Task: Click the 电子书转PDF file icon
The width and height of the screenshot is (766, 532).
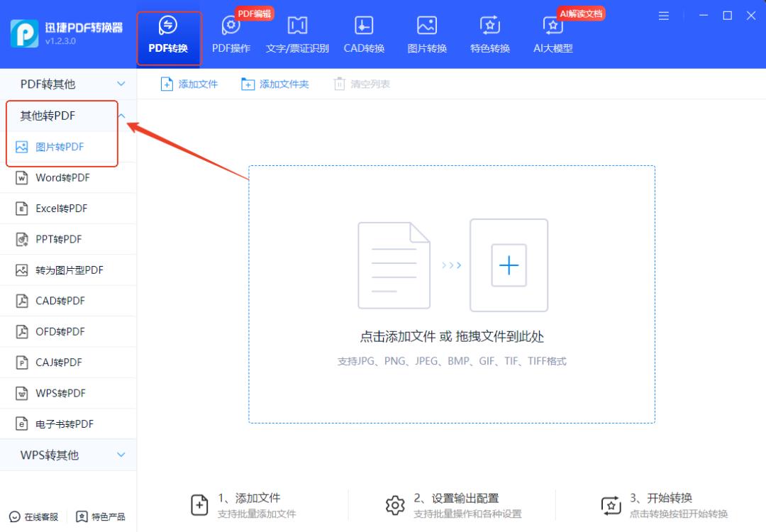Action: point(22,423)
